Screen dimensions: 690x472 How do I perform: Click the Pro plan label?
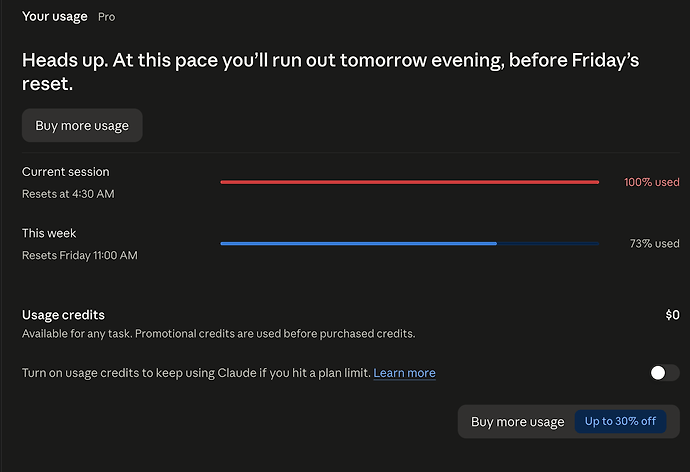click(106, 17)
